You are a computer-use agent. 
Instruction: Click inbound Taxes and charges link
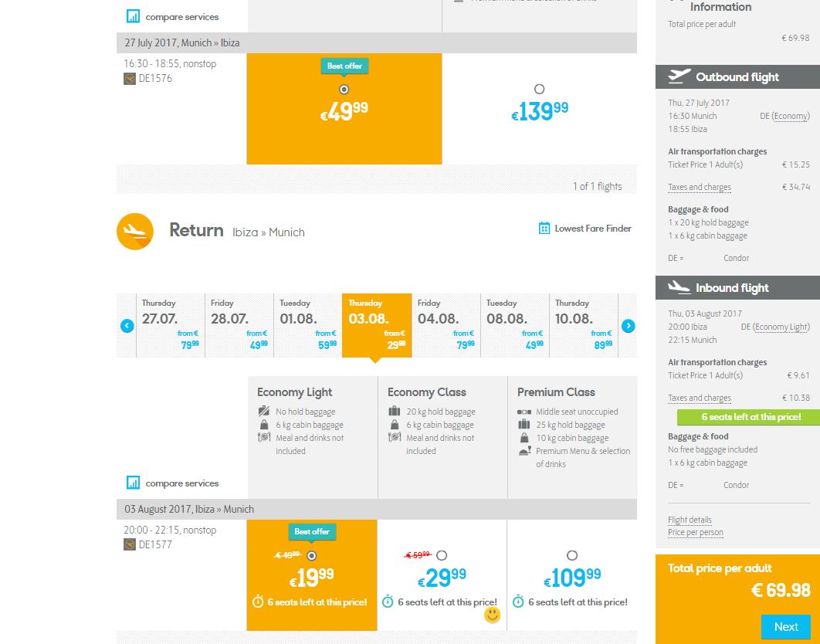700,398
